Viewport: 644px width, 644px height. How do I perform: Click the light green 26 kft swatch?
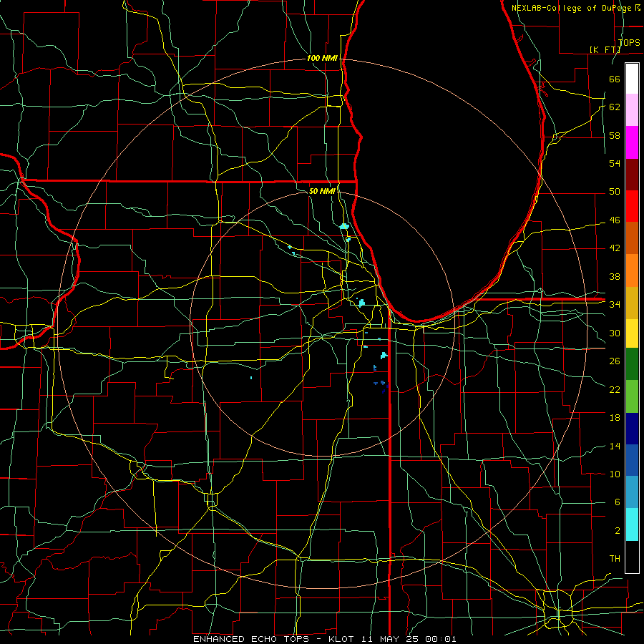632,396
